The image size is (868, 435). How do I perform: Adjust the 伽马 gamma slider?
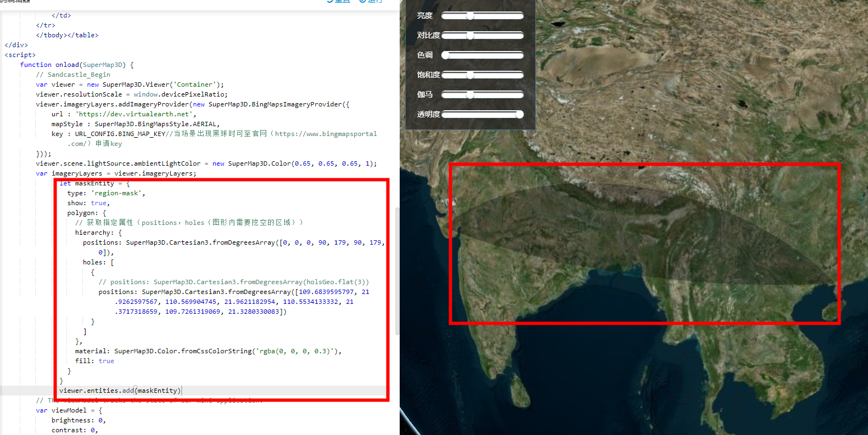point(483,95)
